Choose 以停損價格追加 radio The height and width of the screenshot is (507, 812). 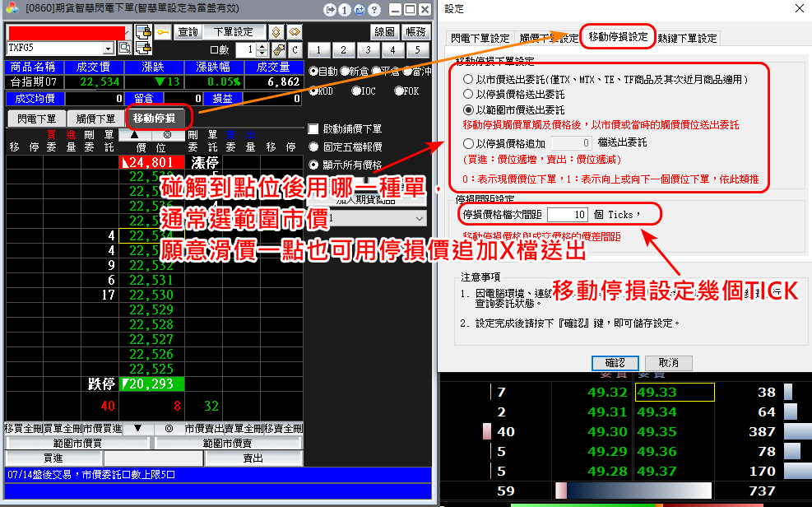468,143
